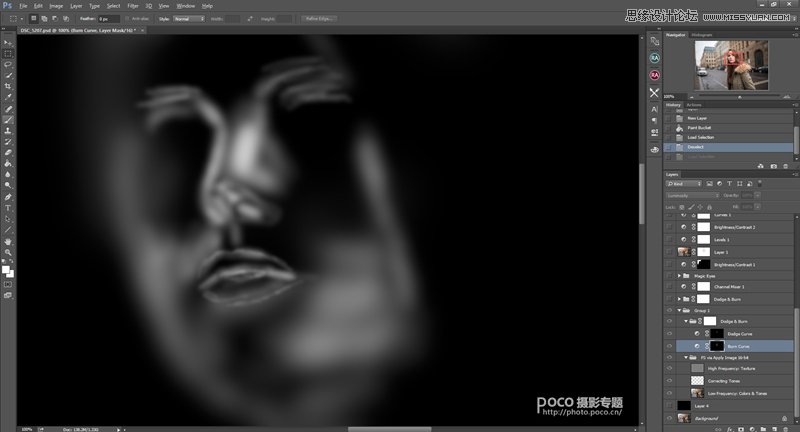Open the Style dropdown in options bar
This screenshot has height=432, width=800.
point(188,18)
